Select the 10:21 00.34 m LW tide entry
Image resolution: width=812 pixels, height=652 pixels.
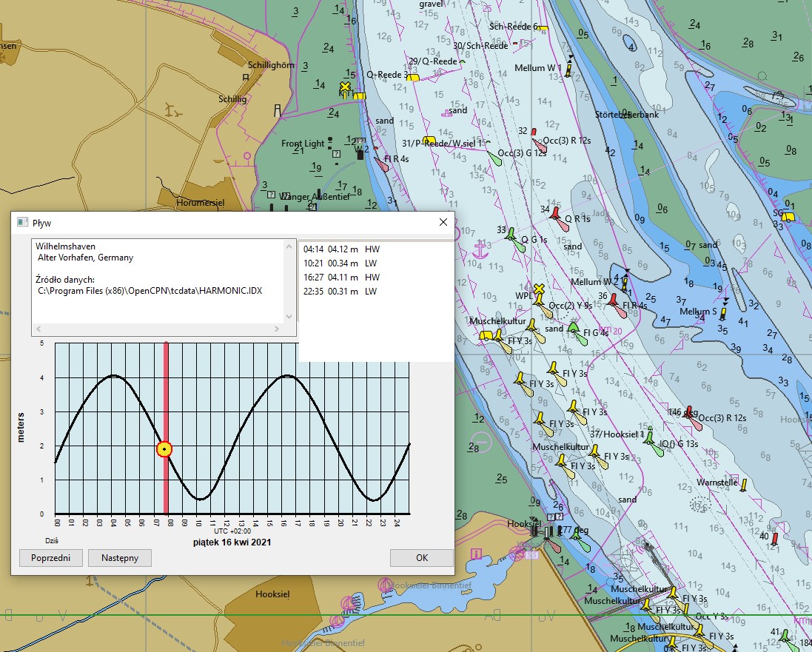[340, 263]
